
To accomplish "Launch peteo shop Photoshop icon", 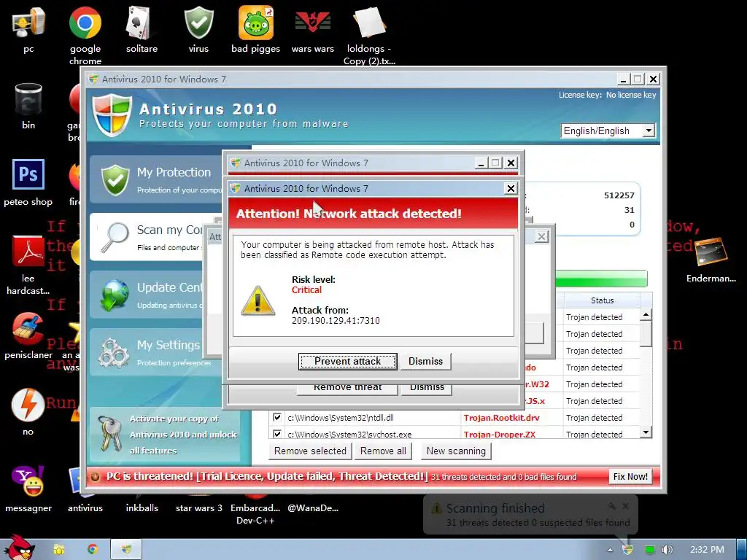I will coord(28,182).
